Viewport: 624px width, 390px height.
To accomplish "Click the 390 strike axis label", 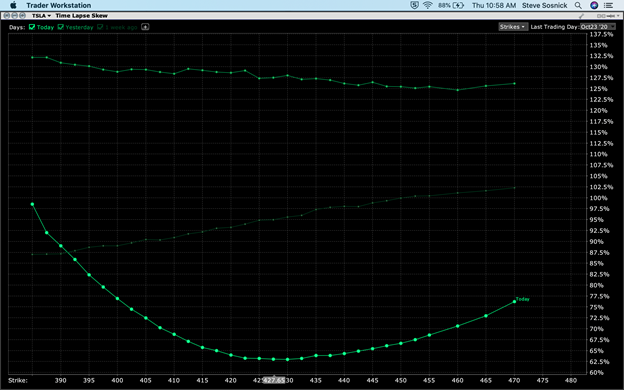I will click(60, 380).
